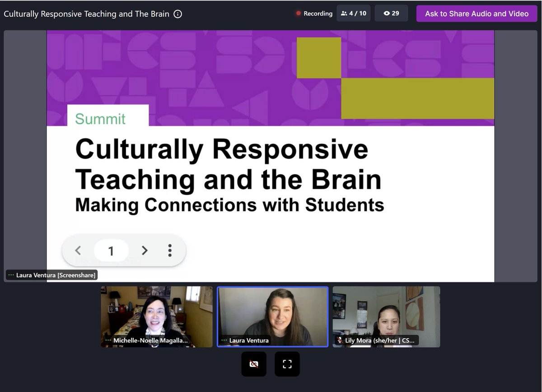Click Ask to Share Audio and Video
Screen dimensions: 542x392
point(477,14)
